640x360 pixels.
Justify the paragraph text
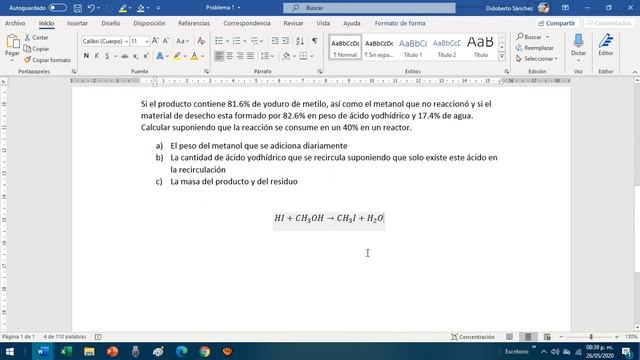point(250,56)
